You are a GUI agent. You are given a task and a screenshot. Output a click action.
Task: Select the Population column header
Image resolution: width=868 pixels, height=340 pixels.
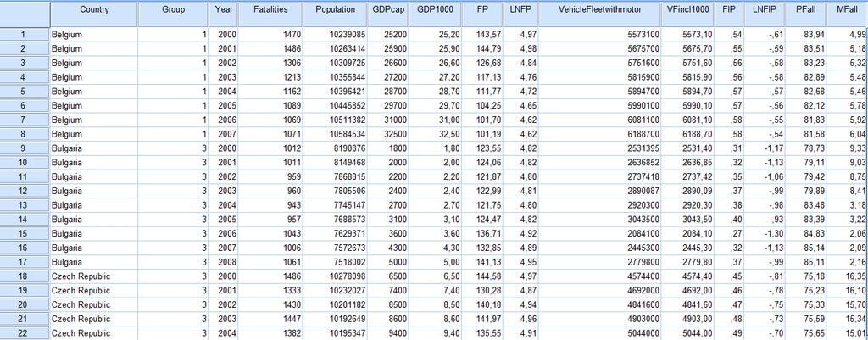click(335, 14)
